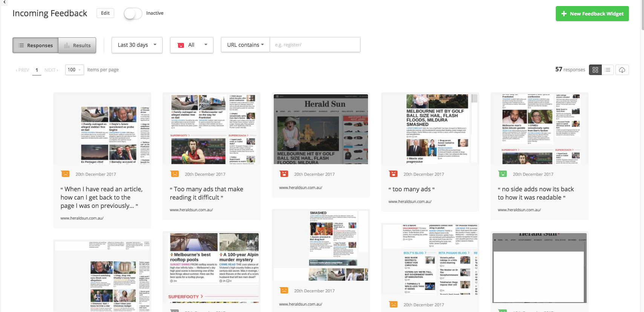Go to NEXT page
The width and height of the screenshot is (644, 312).
[x=51, y=70]
